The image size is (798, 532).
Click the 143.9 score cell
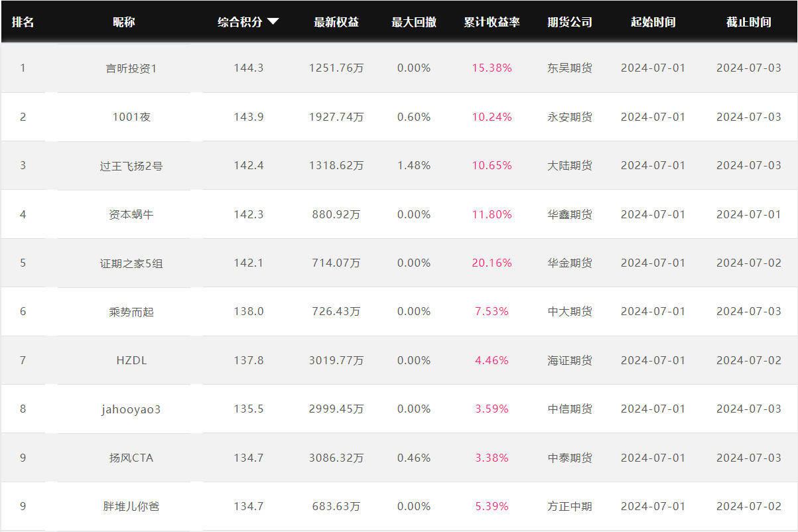[249, 117]
